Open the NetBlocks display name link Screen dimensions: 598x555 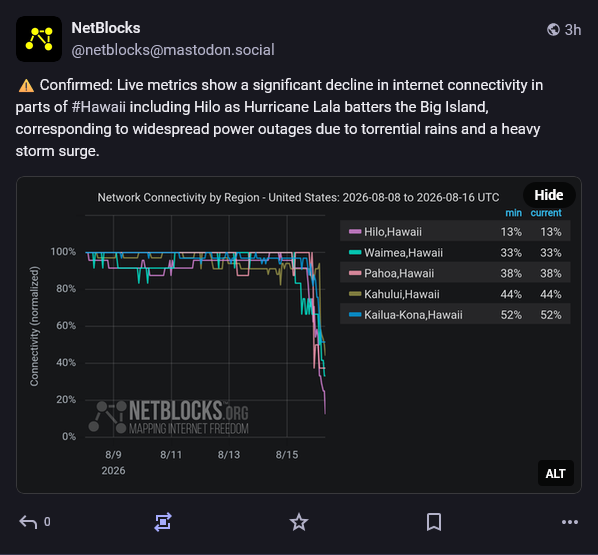click(x=106, y=28)
